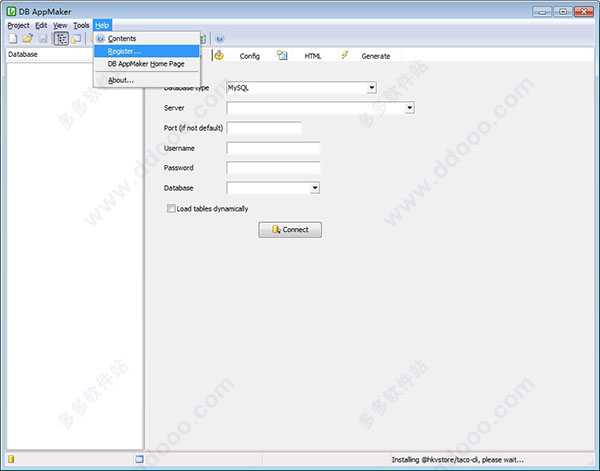This screenshot has width=600, height=471.
Task: Select Register... in the Help menu
Action: (x=147, y=51)
